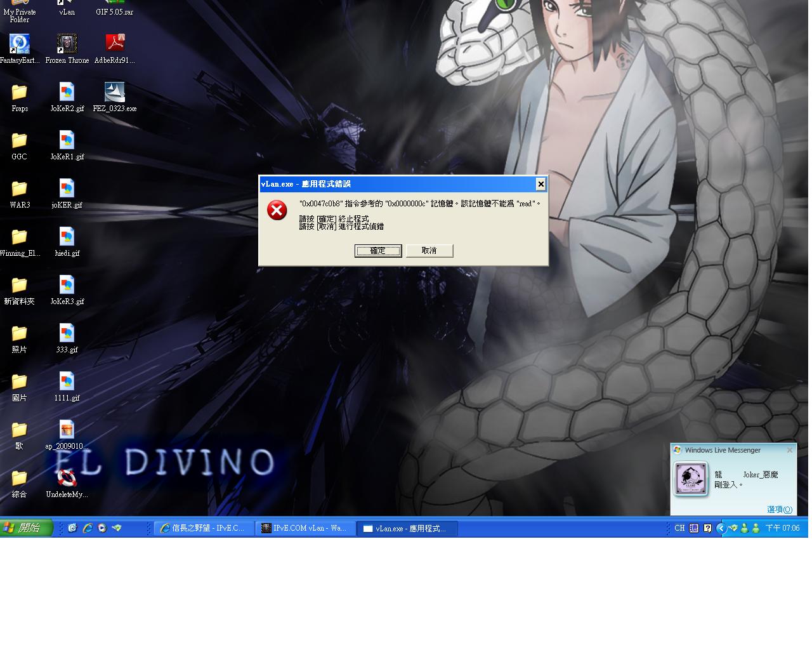Click the 速 input method icon

(x=694, y=528)
